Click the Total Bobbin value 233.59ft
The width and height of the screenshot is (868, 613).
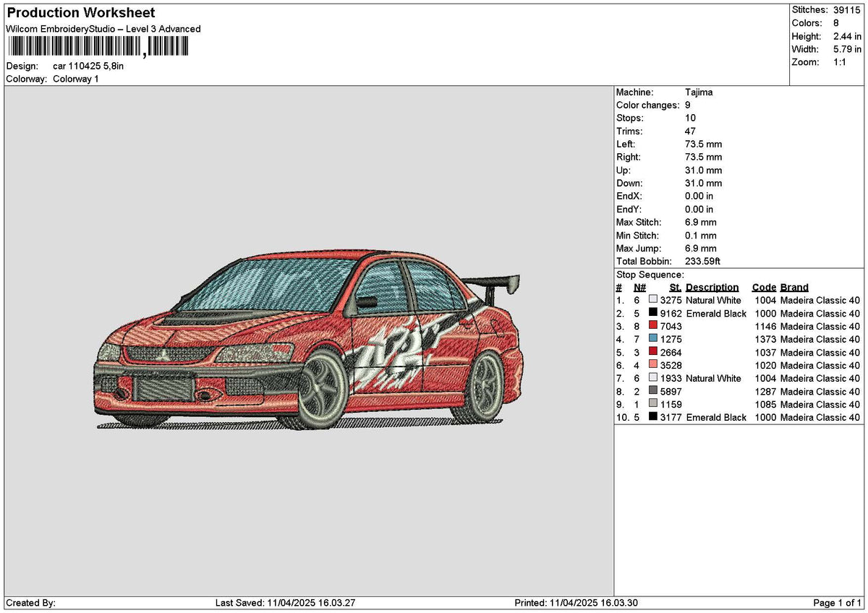click(x=702, y=262)
